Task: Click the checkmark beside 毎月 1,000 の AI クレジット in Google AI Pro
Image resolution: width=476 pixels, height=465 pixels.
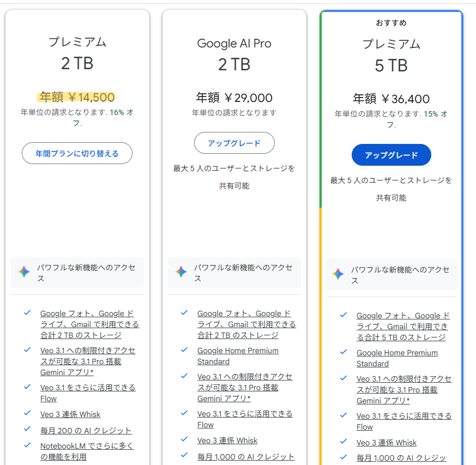Action: 184,456
